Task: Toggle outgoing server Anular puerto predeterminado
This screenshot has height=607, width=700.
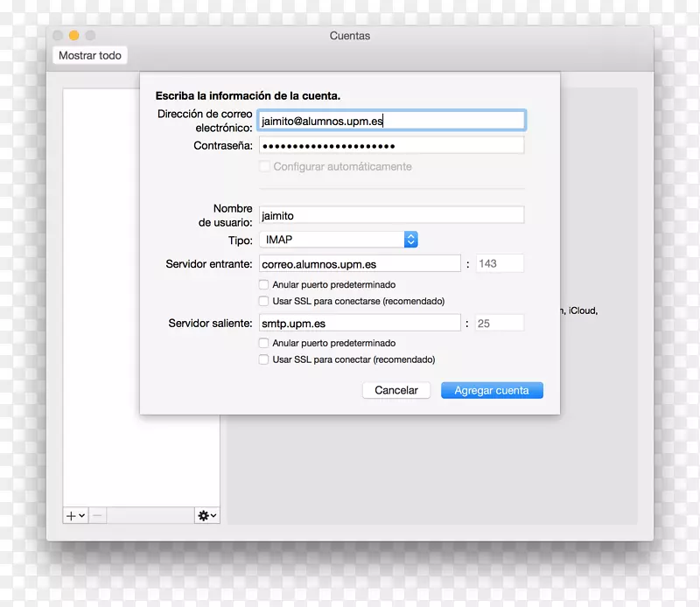Action: [264, 344]
